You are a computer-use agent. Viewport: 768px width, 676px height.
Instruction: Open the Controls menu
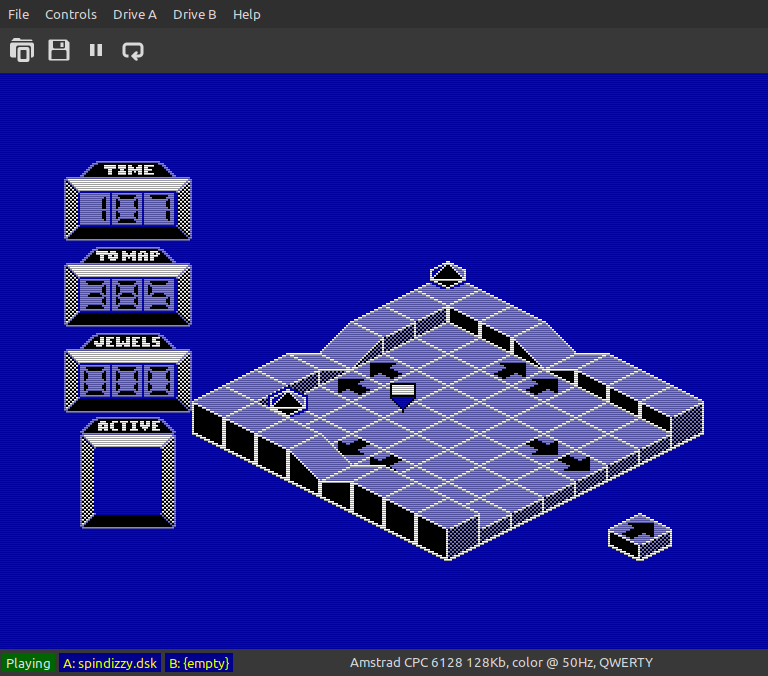71,15
